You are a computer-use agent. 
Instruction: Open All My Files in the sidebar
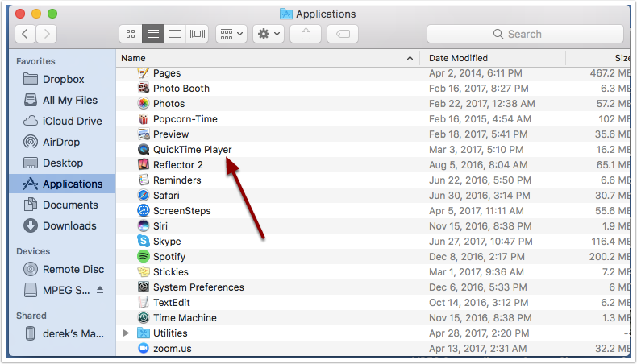[62, 100]
